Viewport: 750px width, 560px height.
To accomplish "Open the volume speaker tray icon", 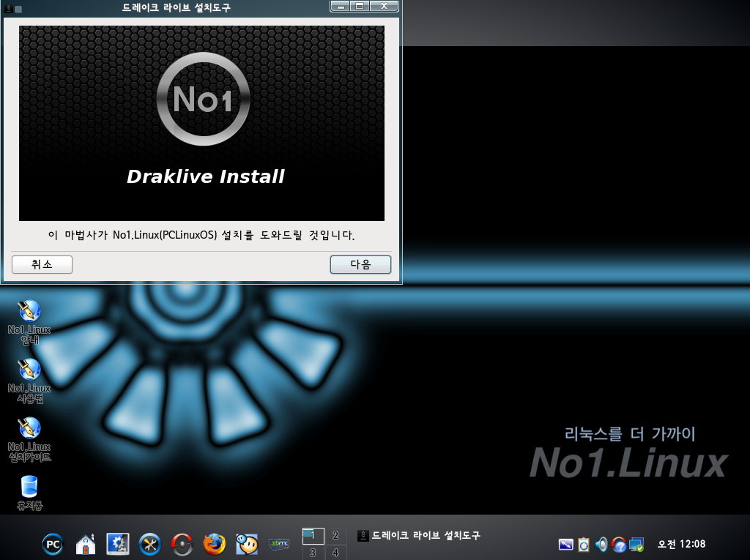I will pyautogui.click(x=601, y=544).
